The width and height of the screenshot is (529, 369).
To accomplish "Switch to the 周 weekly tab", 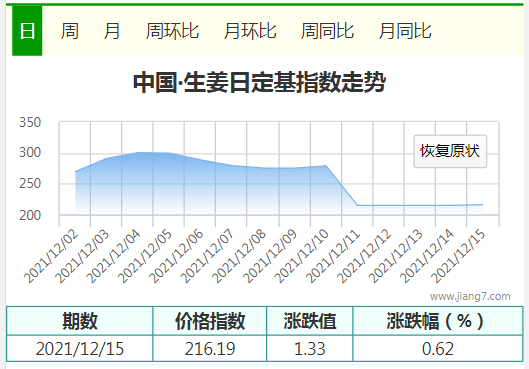I will point(69,31).
